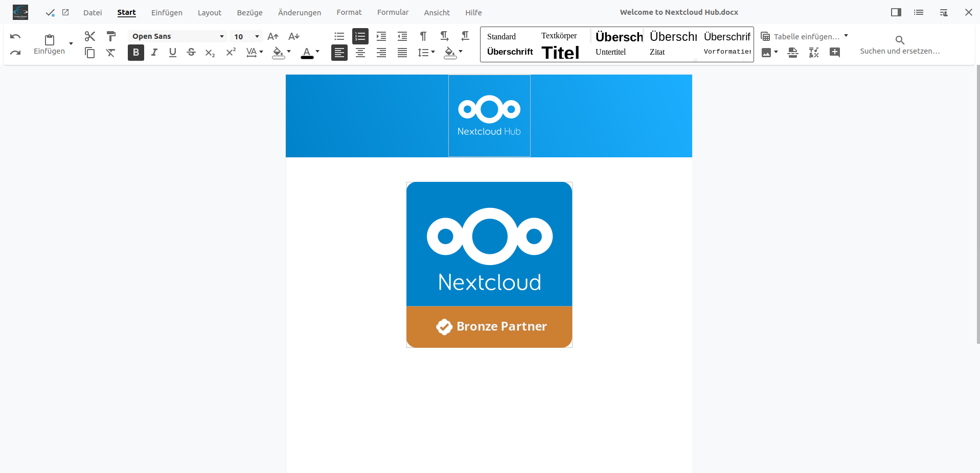Set right-to-left paragraph direction
This screenshot has width=980, height=473.
tap(465, 36)
